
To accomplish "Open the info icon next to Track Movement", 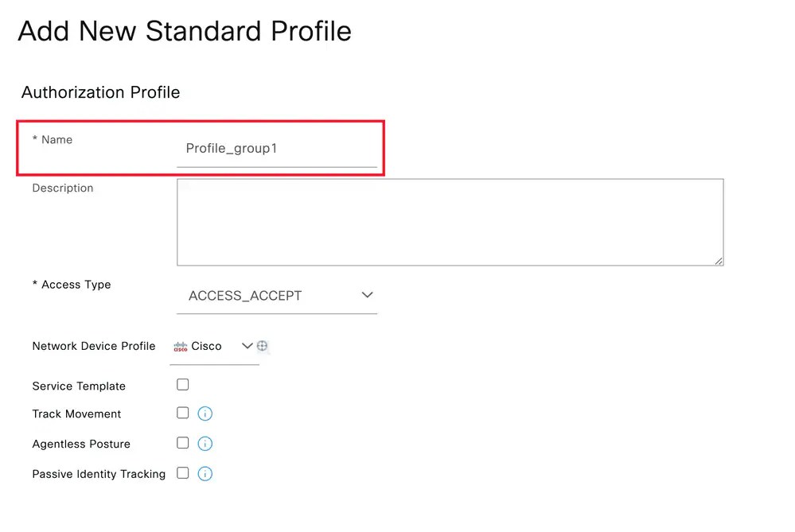I will click(205, 414).
